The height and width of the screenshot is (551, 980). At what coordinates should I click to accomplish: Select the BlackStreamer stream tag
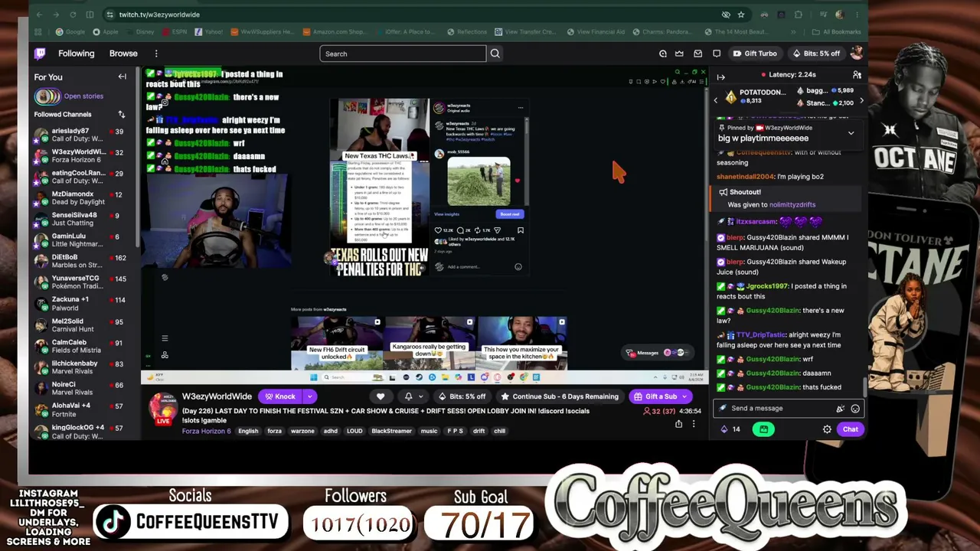coord(391,431)
